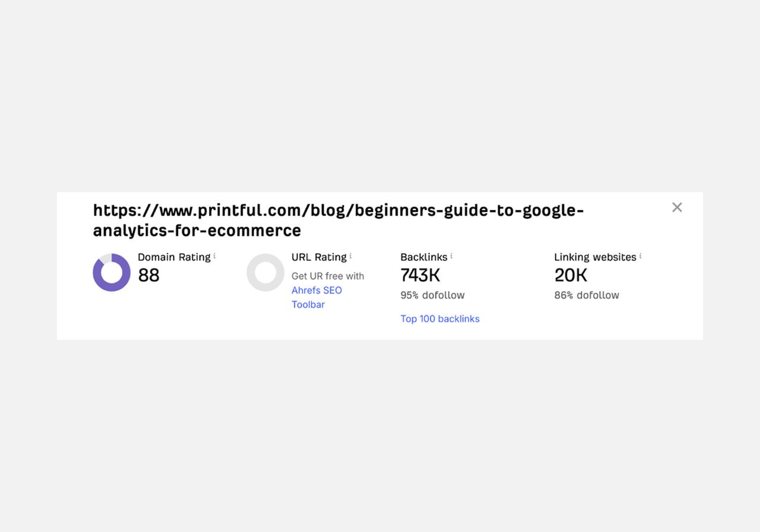Click the Backlinks label
This screenshot has width=760, height=532.
click(x=423, y=257)
